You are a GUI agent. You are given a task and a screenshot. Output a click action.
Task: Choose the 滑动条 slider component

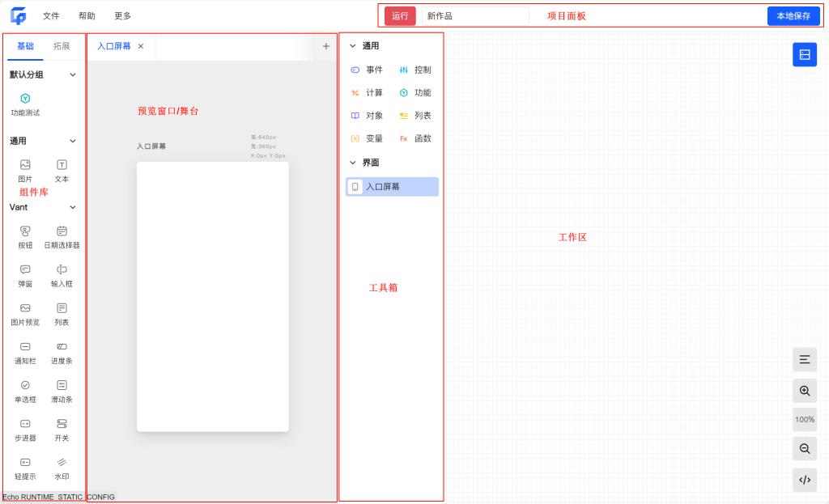pos(62,386)
